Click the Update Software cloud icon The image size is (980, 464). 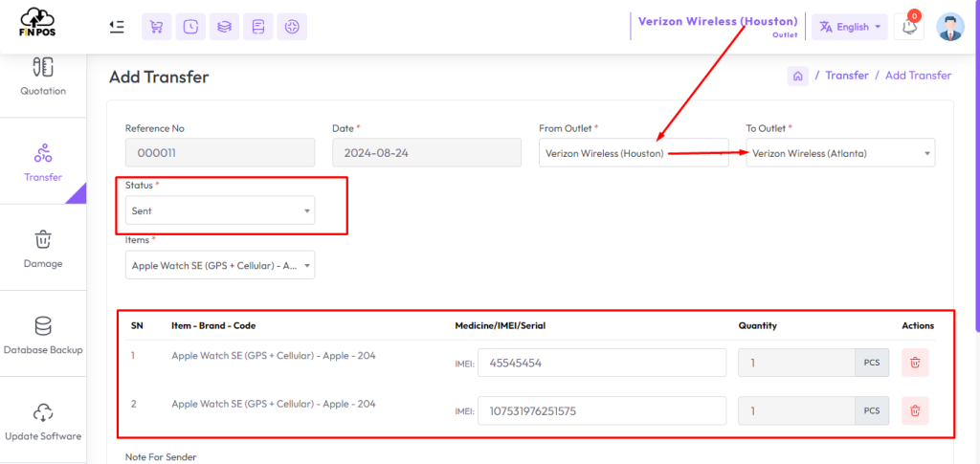click(42, 412)
